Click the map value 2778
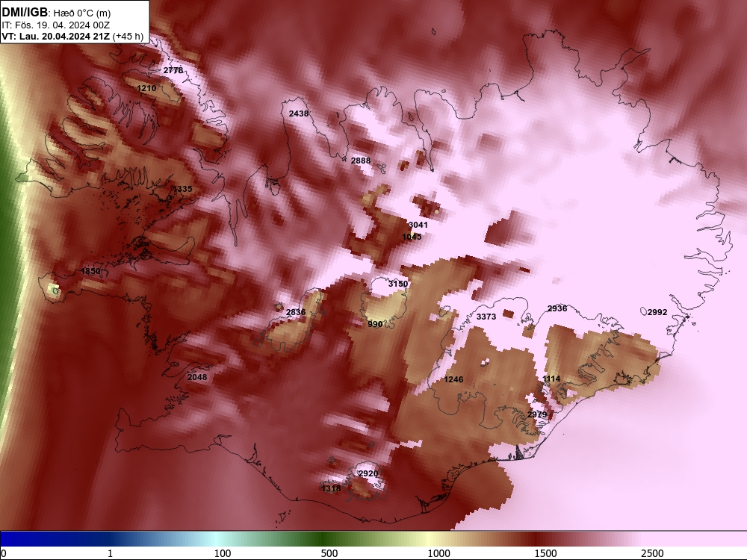The image size is (747, 560). [173, 70]
